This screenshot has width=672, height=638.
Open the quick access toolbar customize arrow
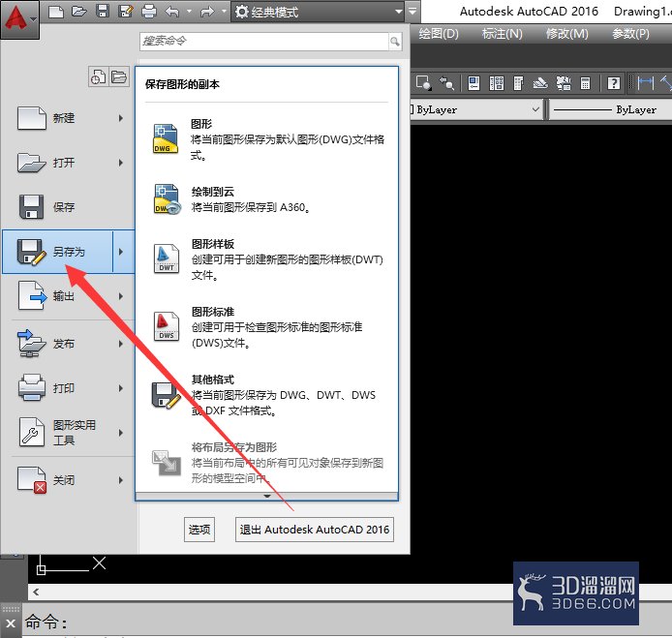[x=412, y=12]
